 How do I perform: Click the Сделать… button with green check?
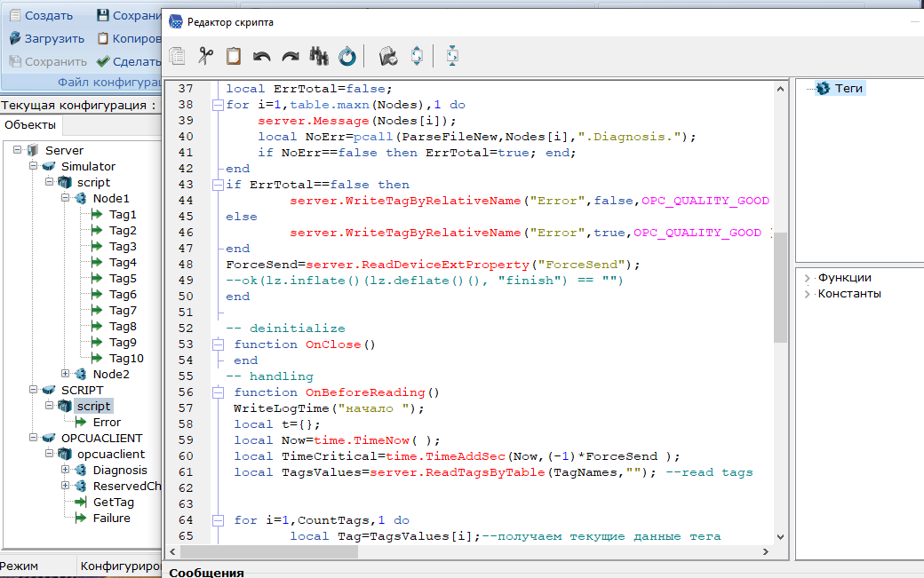point(129,62)
